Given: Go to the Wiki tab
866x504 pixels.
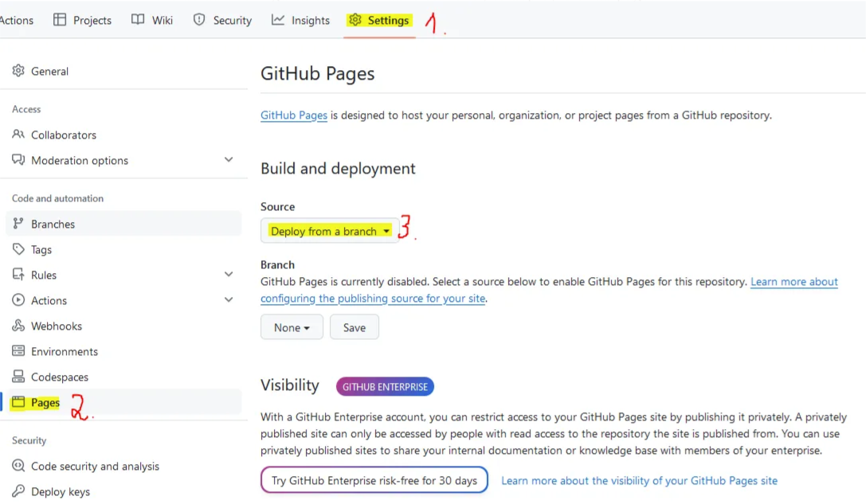Looking at the screenshot, I should pyautogui.click(x=152, y=21).
